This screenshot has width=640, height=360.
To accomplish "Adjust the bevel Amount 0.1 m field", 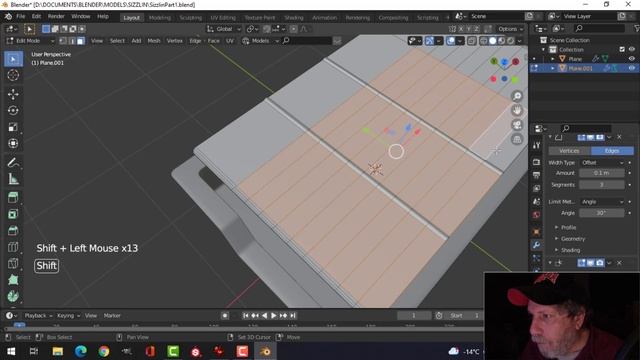I will 602,173.
